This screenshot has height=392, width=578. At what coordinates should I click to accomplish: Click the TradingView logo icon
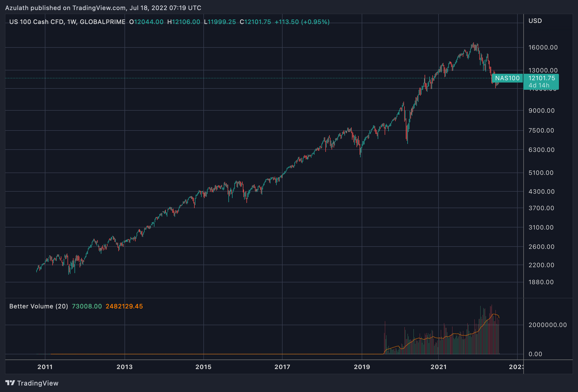point(10,383)
